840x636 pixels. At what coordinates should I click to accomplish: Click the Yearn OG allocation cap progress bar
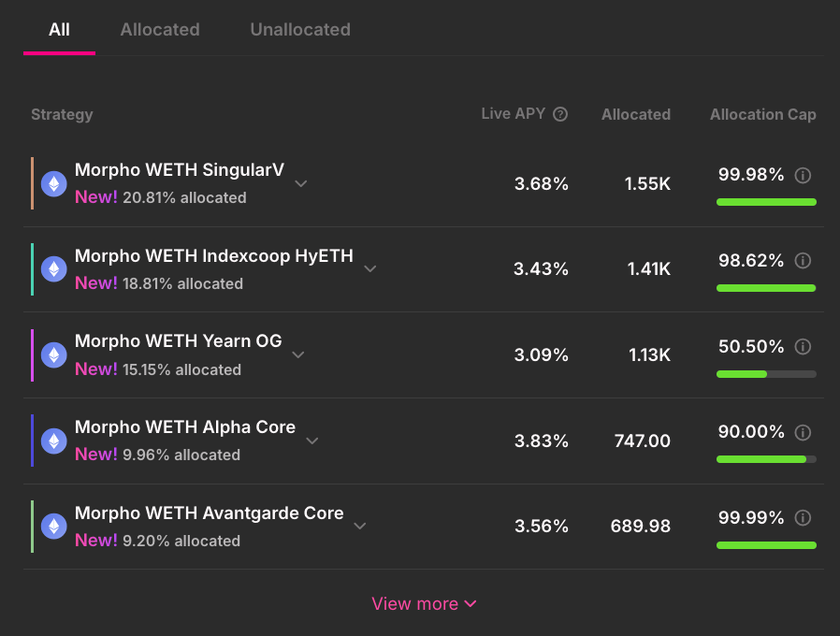(x=766, y=374)
